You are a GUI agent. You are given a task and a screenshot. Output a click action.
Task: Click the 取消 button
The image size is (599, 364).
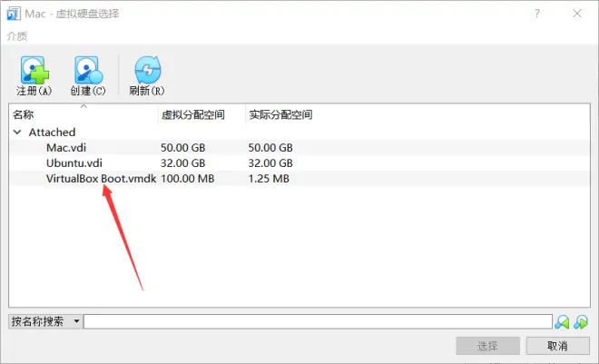(x=557, y=346)
